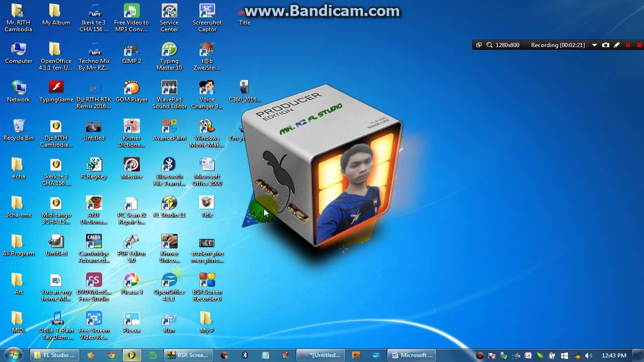Select the Voice Changer desktop icon
The width and height of the screenshot is (644, 362).
tap(207, 95)
